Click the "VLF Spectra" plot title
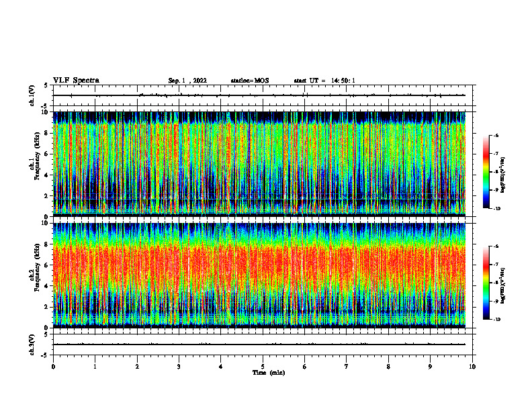The width and height of the screenshot is (532, 411). (76, 81)
